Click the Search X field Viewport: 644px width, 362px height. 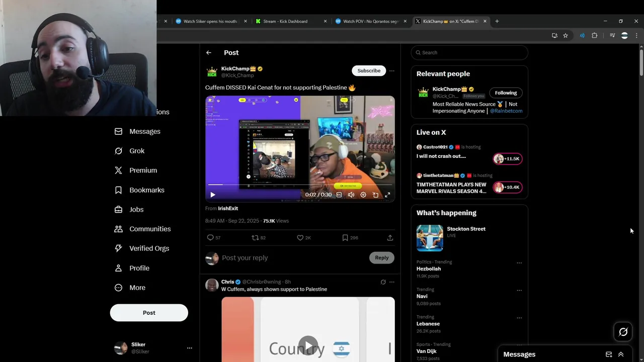[469, 52]
